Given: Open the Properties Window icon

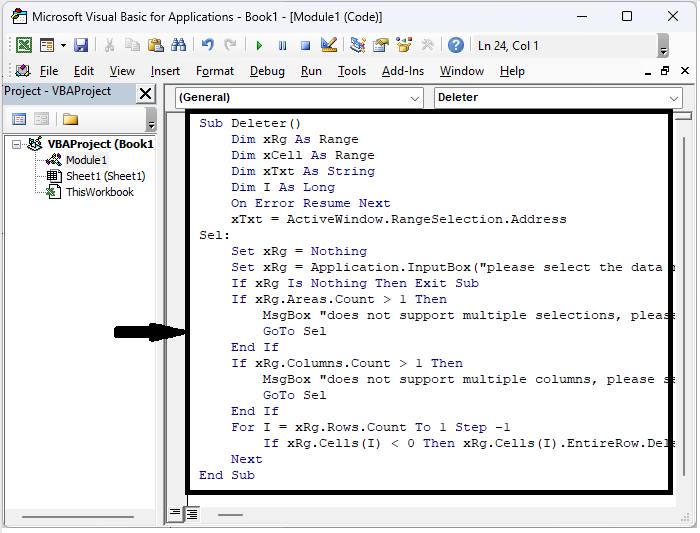Looking at the screenshot, I should pos(381,45).
